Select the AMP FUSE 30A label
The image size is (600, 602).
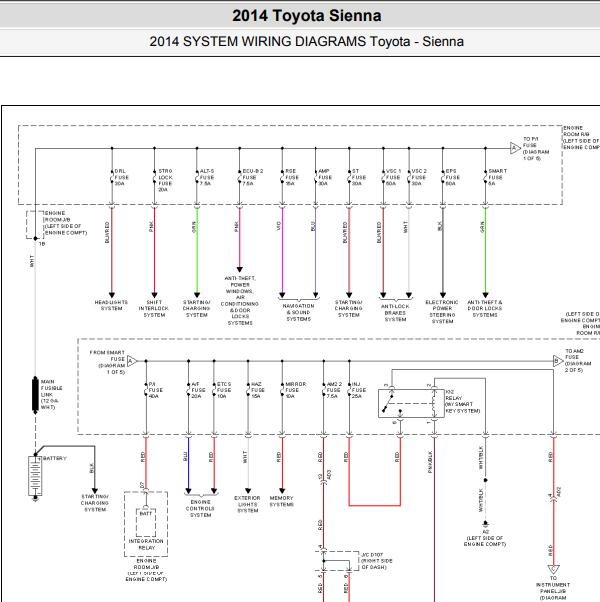[x=325, y=177]
